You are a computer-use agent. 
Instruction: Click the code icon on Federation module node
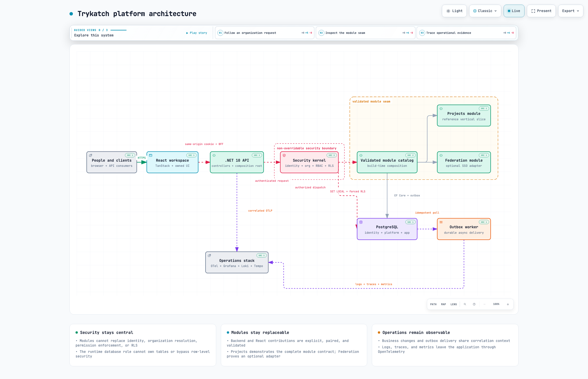441,155
